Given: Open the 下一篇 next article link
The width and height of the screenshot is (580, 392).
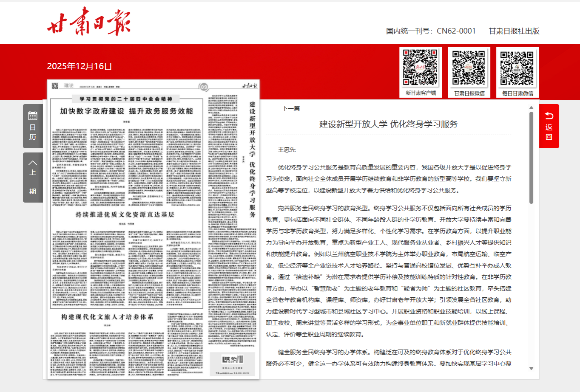Looking at the screenshot, I should (291, 108).
